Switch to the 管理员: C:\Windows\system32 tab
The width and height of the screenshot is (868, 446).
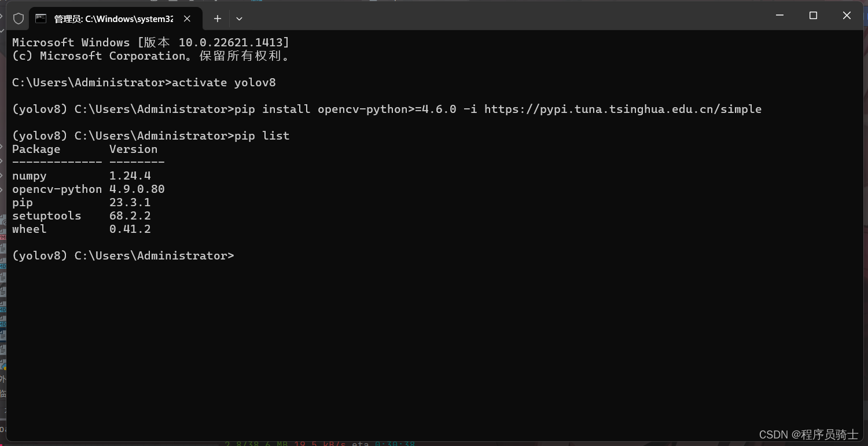tap(110, 18)
